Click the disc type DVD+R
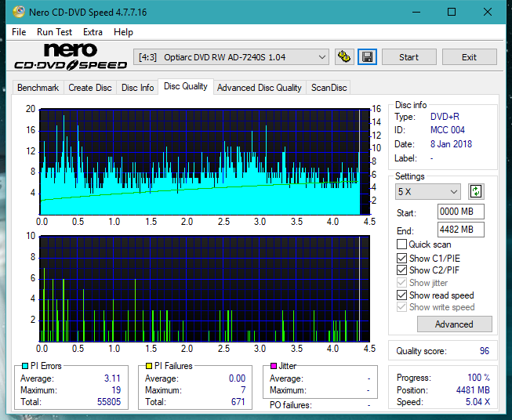Screen dimensions: 512x420 coord(445,117)
